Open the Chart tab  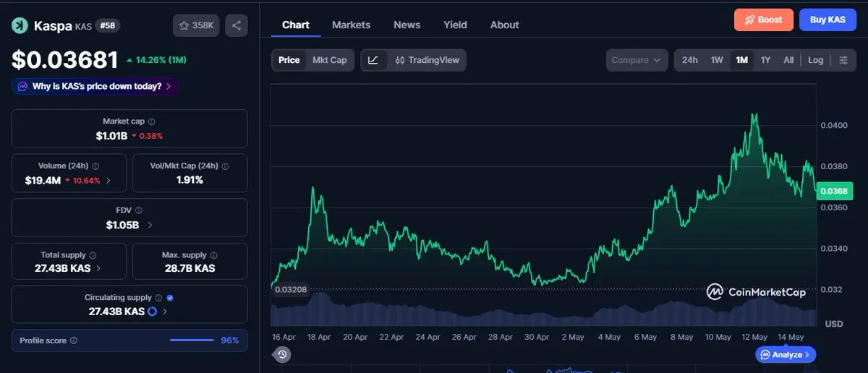(x=296, y=25)
